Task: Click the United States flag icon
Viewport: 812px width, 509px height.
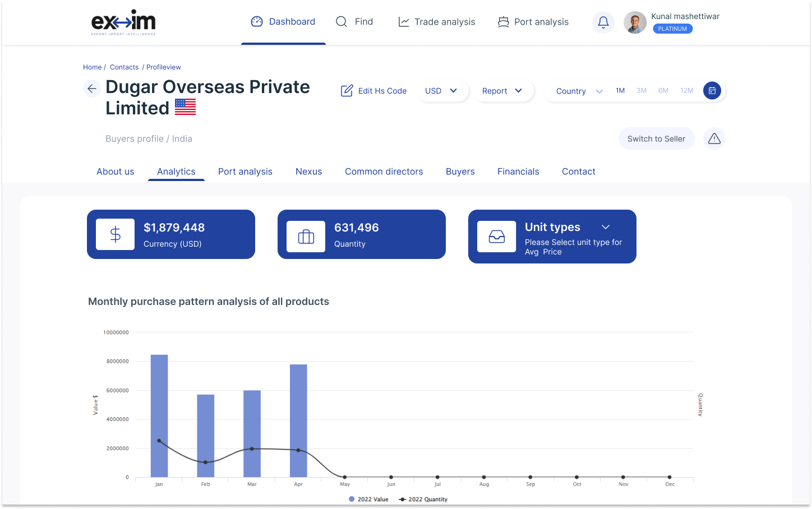Action: point(185,107)
